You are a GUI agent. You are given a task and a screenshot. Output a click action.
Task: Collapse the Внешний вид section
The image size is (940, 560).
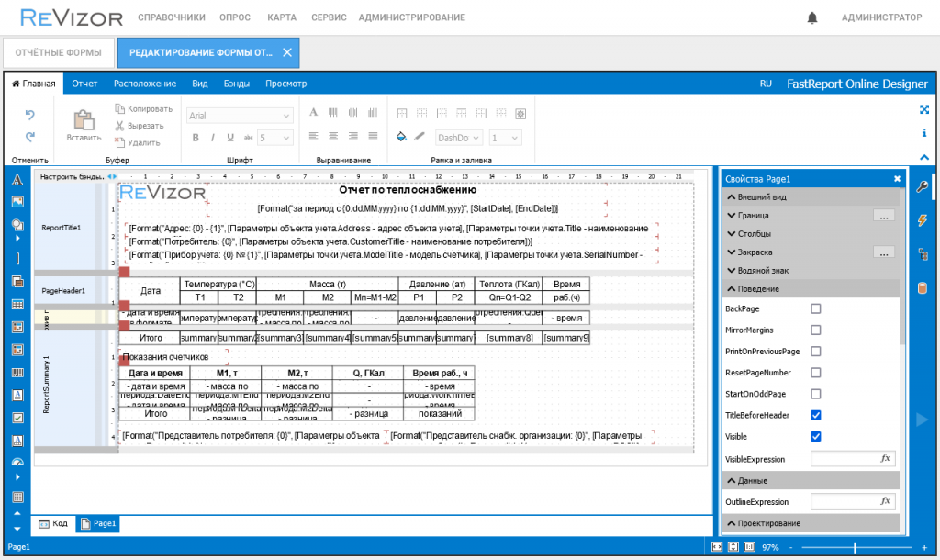click(811, 196)
